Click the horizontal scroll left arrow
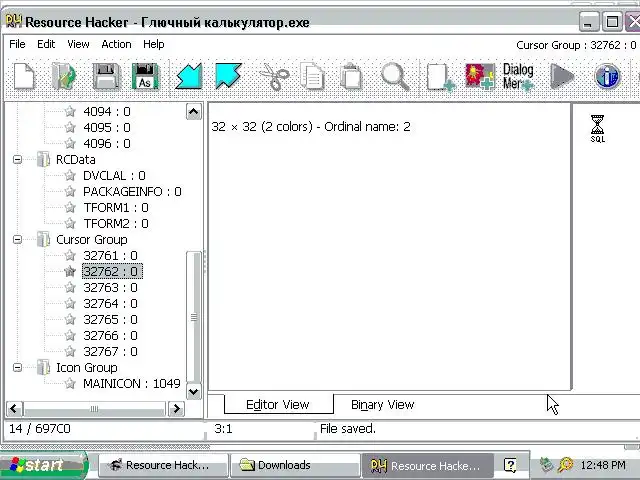Viewport: 640px width, 480px height. pyautogui.click(x=14, y=409)
